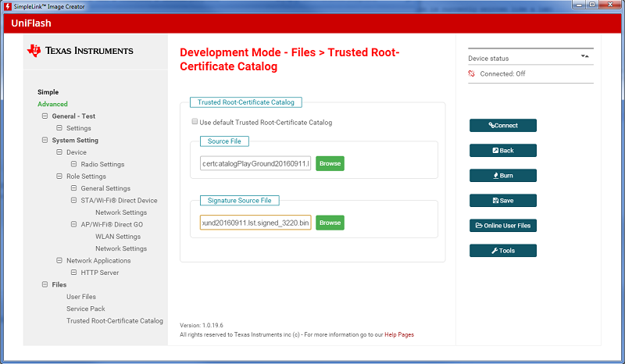Click the Connected: Off status icon

(472, 74)
